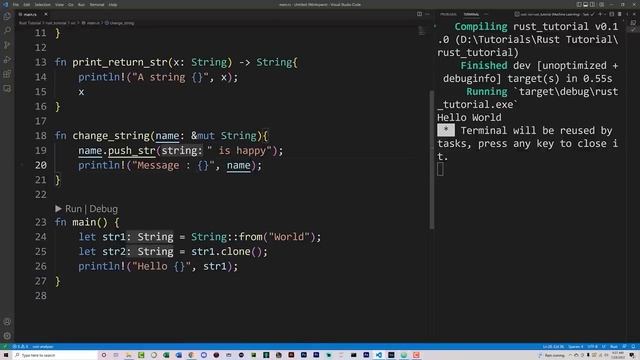Open more panel tabs ellipsis next to TERMINAL
The height and width of the screenshot is (360, 640).
pos(486,14)
